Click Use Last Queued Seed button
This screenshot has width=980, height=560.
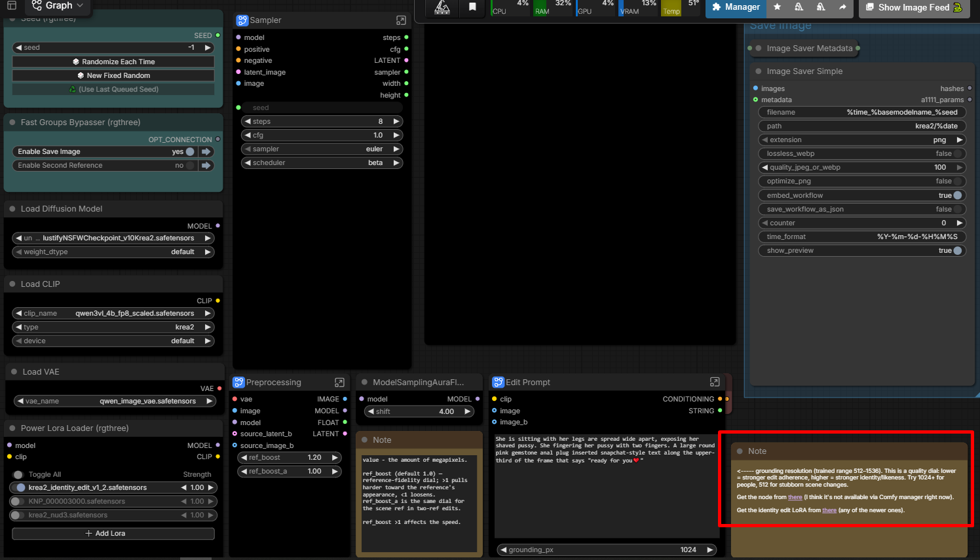tap(113, 89)
